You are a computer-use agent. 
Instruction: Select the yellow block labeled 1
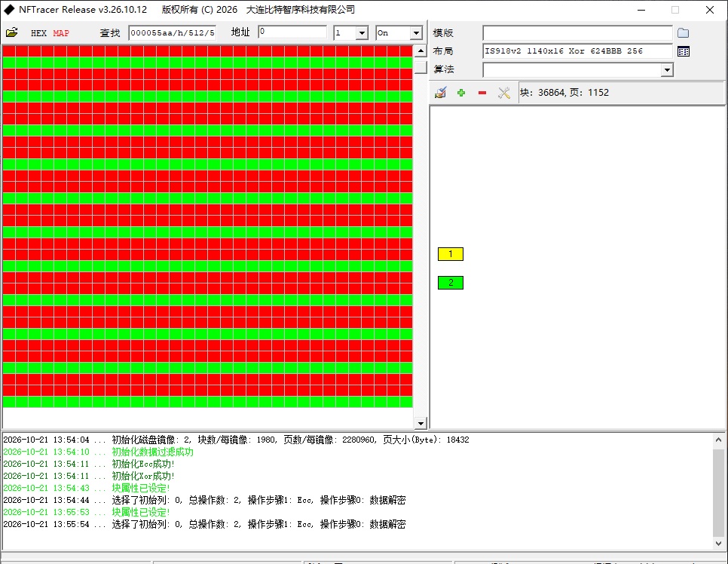451,254
